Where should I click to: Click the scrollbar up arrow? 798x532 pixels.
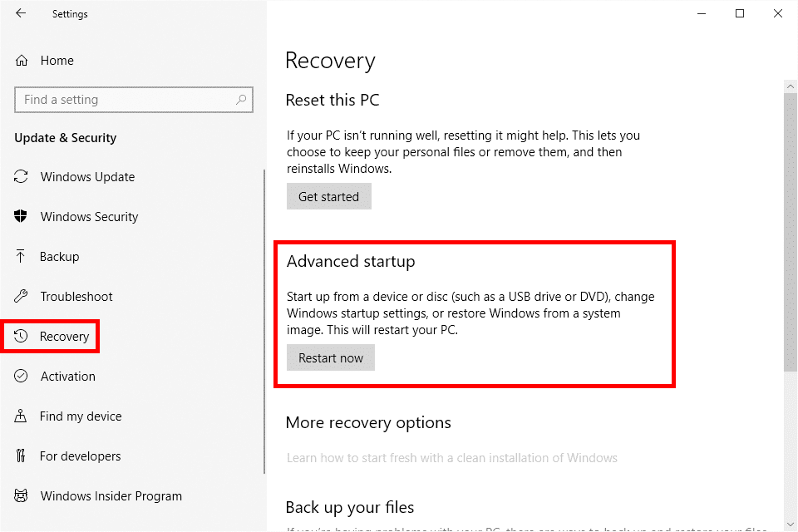tap(791, 86)
